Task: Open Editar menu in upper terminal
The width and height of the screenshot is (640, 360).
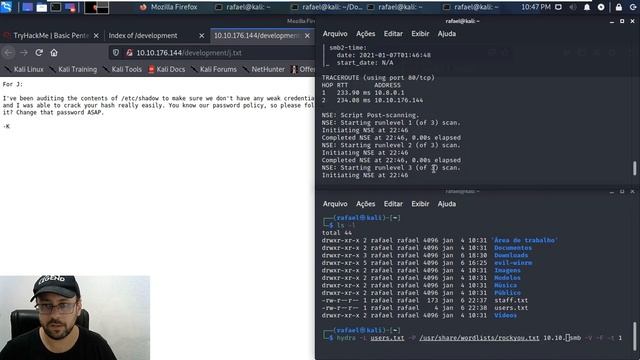Action: 393,34
